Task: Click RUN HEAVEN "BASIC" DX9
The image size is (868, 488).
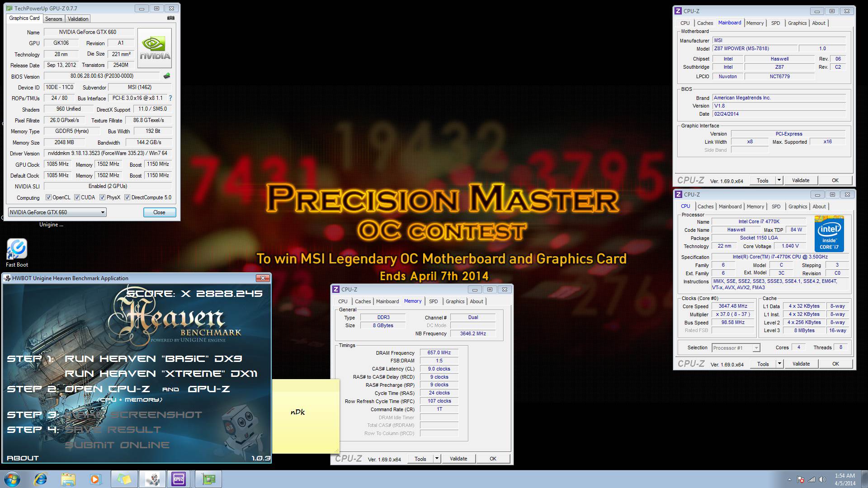Action: point(153,359)
